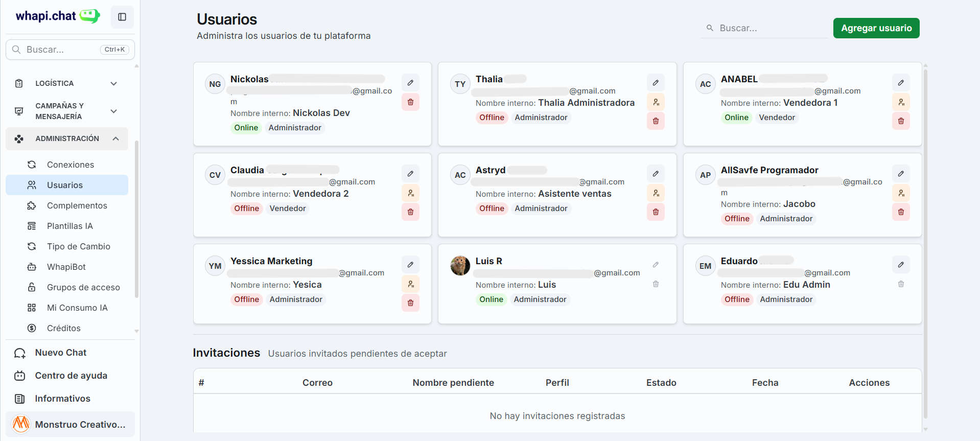Edit Luis R with pencil icon

pyautogui.click(x=656, y=265)
